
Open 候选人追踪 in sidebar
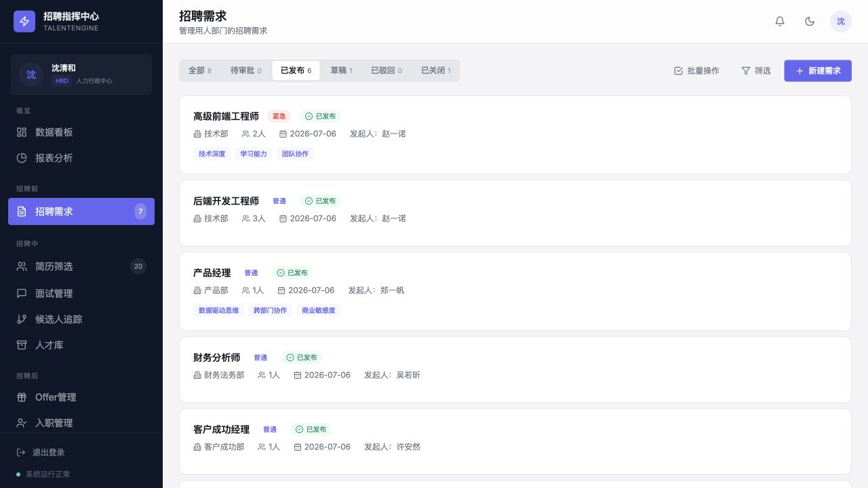tap(81, 319)
